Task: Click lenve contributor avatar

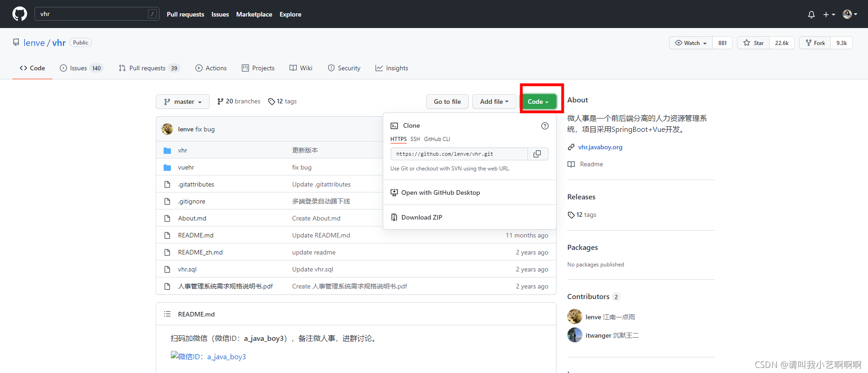Action: click(x=575, y=316)
